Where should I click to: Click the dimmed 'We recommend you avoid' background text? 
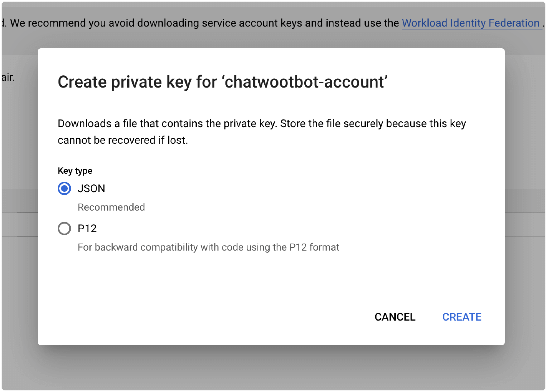tap(204, 23)
